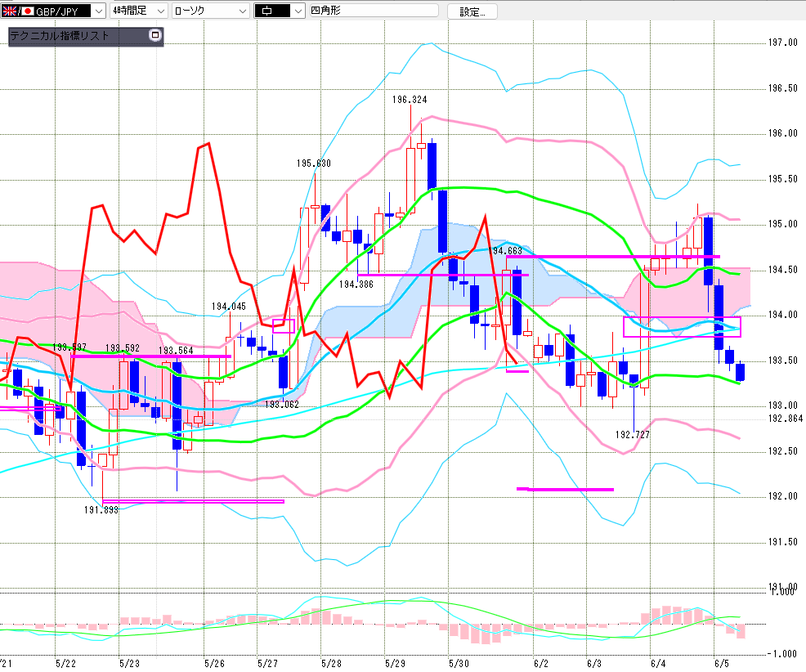Click the 5/28 date axis label
Image resolution: width=806 pixels, height=672 pixels.
pos(332,663)
